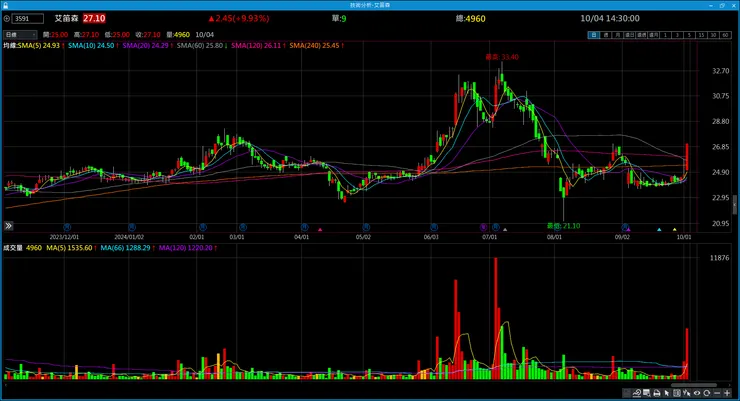The width and height of the screenshot is (740, 401).
Task: Refresh the chart with the circular arrow icon
Action: 706,393
